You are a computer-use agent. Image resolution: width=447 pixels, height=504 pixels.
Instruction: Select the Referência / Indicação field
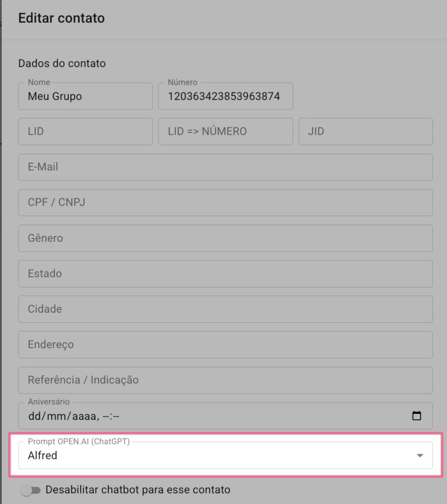point(225,380)
